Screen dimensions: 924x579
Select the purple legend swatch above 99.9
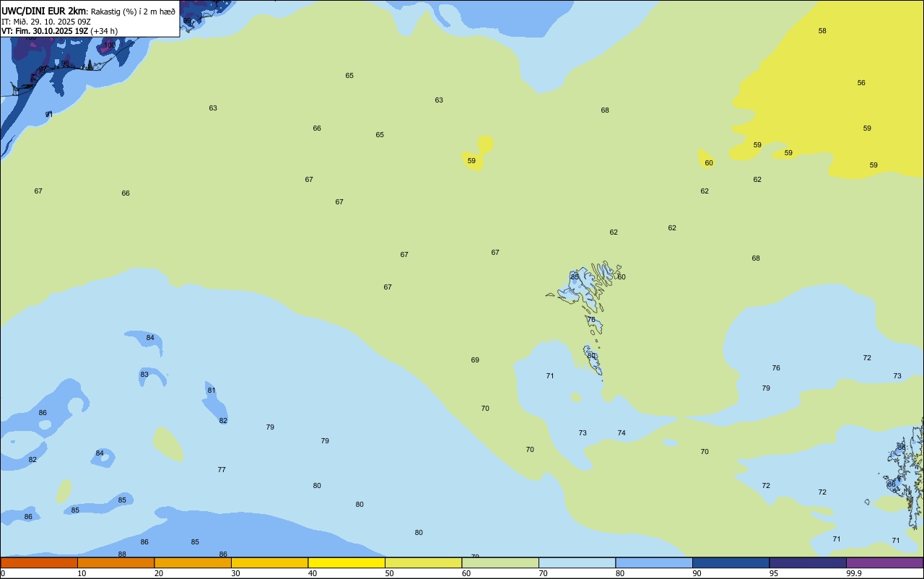(x=884, y=562)
